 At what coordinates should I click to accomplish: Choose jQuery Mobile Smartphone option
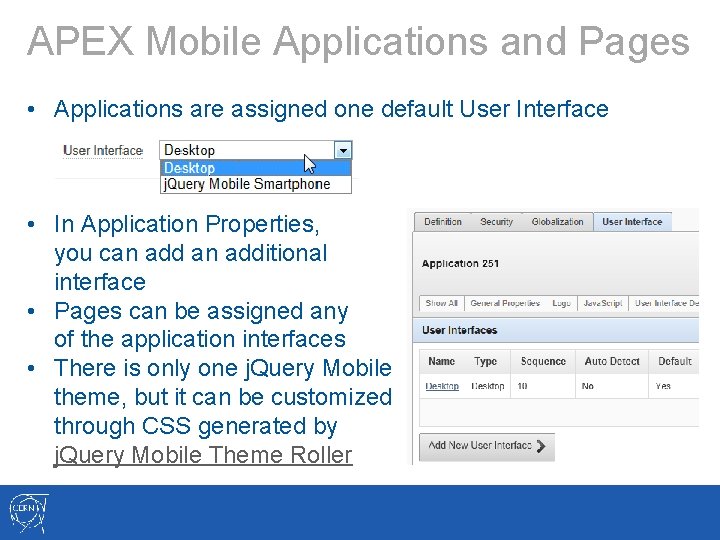(256, 184)
